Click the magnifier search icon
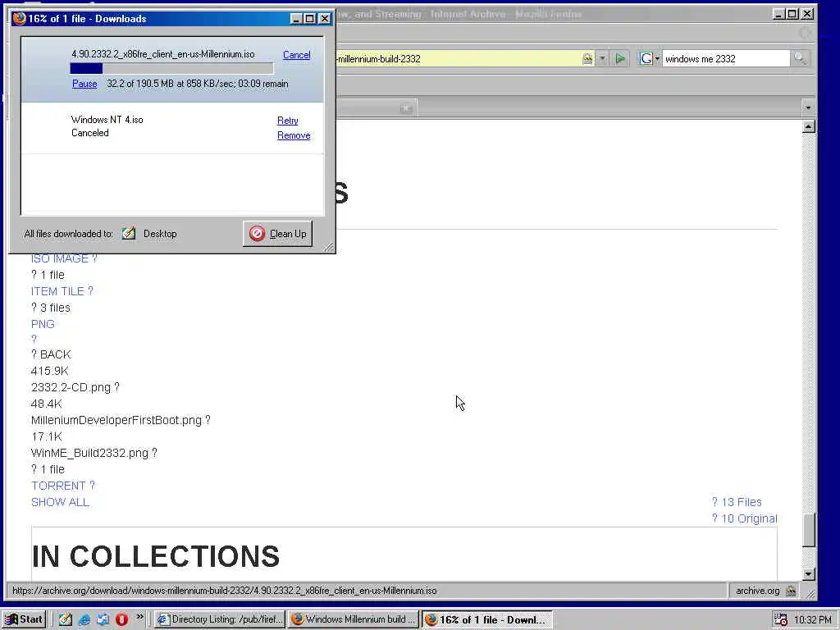This screenshot has width=840, height=630. 800,58
